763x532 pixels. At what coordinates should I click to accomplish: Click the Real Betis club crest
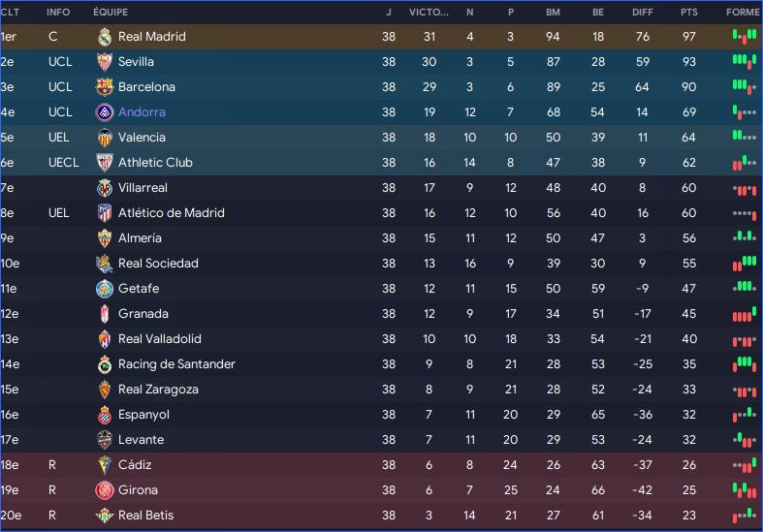[105, 516]
